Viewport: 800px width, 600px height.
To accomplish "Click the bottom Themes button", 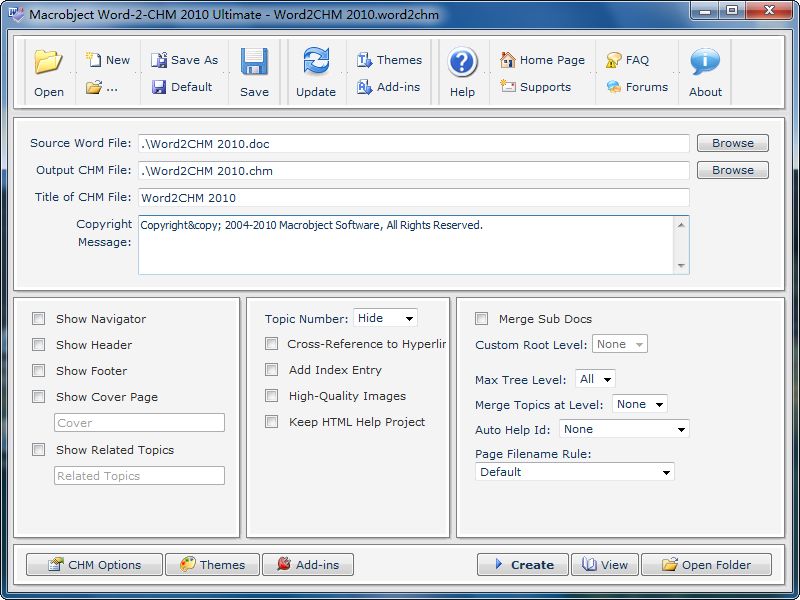I will (x=213, y=565).
